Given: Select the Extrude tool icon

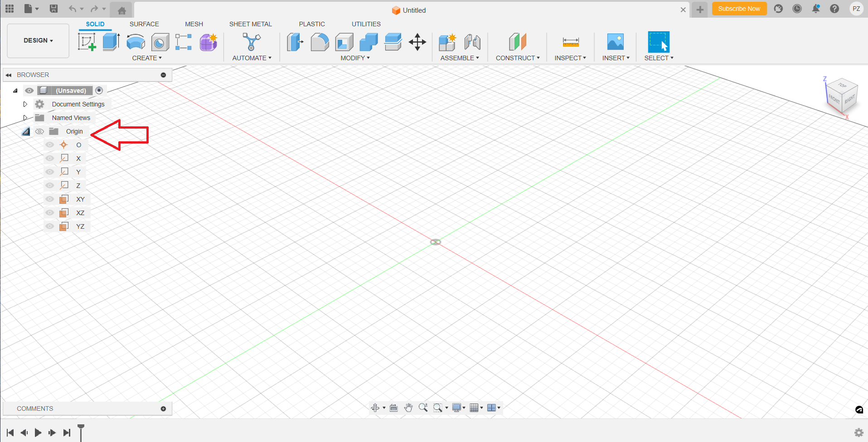Looking at the screenshot, I should (x=111, y=42).
